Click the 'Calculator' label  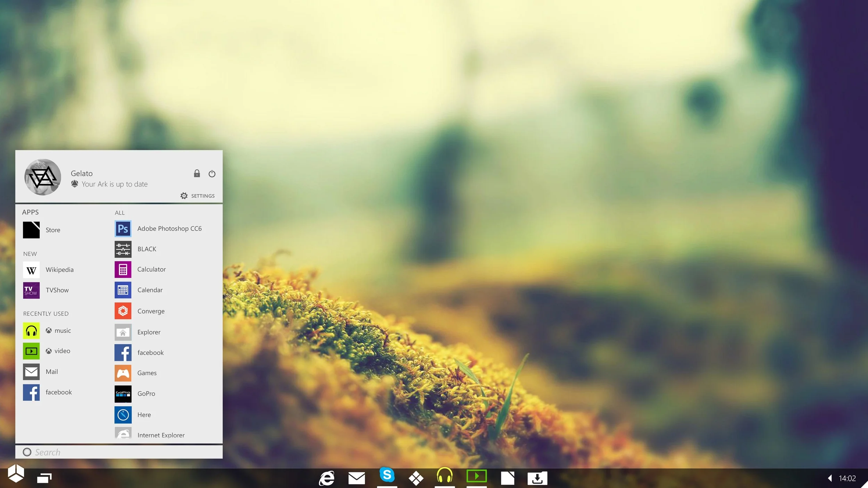[151, 269]
